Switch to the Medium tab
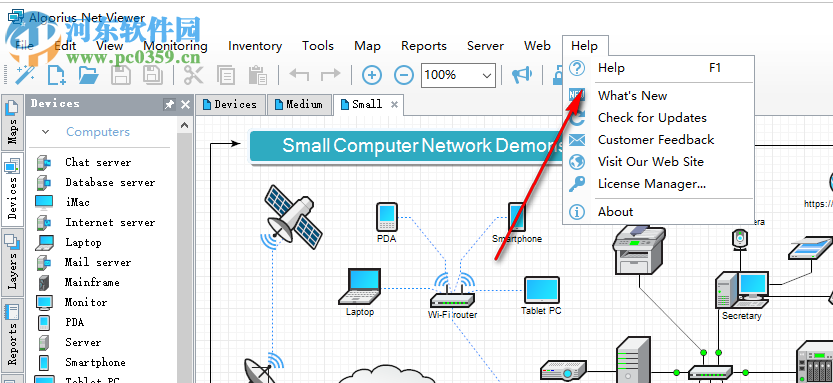The width and height of the screenshot is (833, 383). pos(299,105)
